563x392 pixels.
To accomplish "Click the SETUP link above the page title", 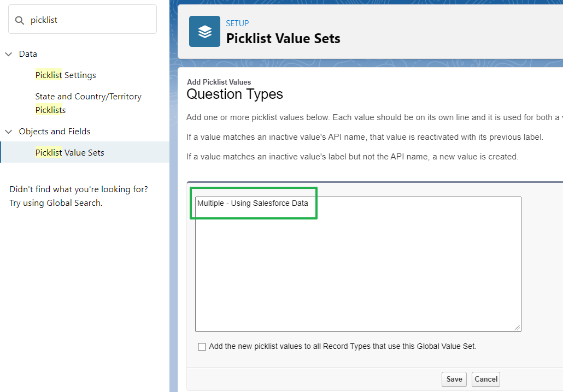I will [237, 23].
